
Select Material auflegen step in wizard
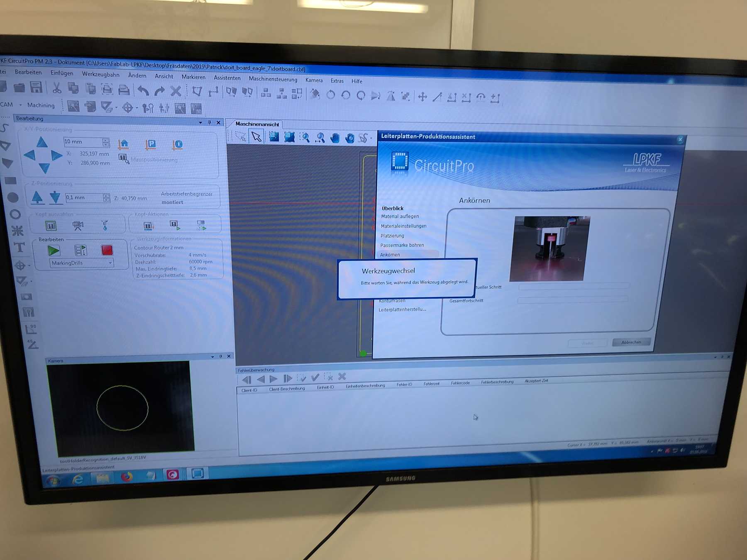[x=400, y=216]
